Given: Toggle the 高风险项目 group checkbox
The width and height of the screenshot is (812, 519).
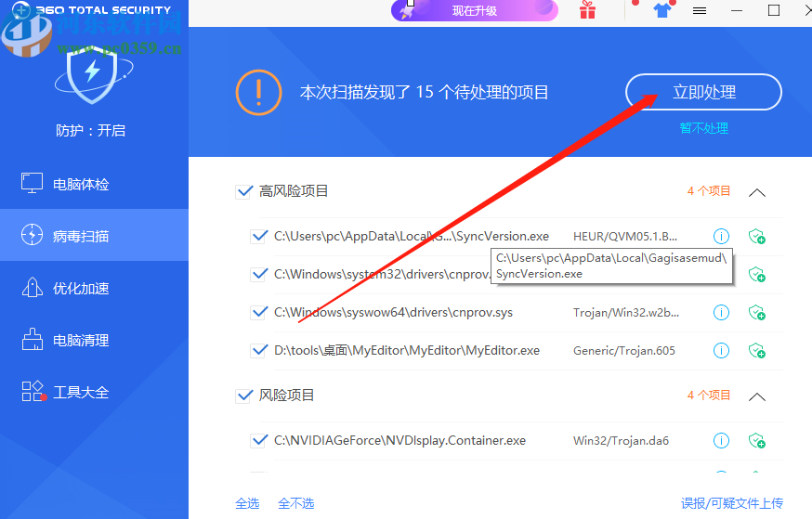Looking at the screenshot, I should coord(244,192).
